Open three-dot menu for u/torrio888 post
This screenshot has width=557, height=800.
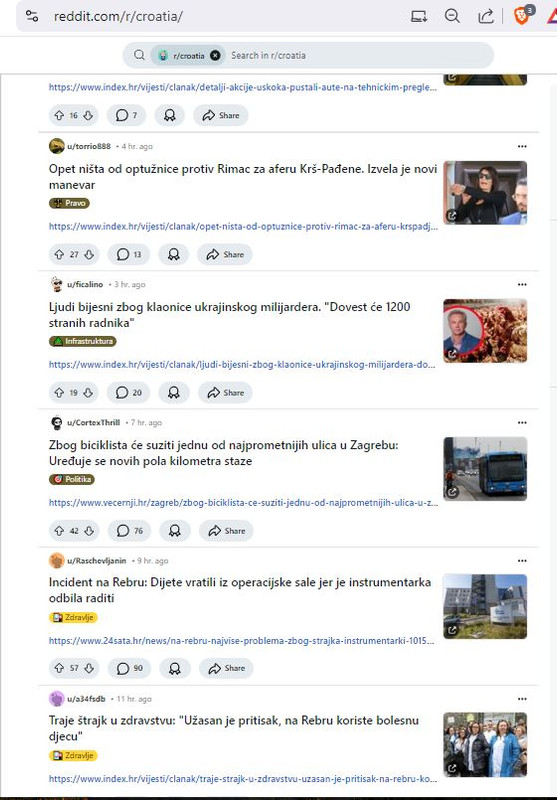tap(522, 146)
